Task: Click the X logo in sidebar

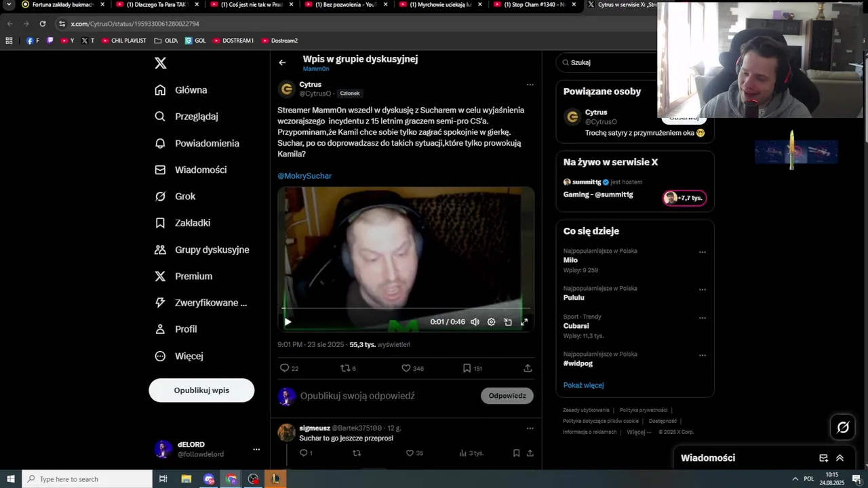Action: 160,63
